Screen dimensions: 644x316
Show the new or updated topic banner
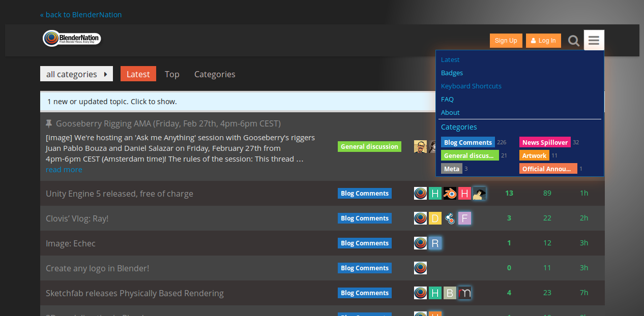(323, 102)
